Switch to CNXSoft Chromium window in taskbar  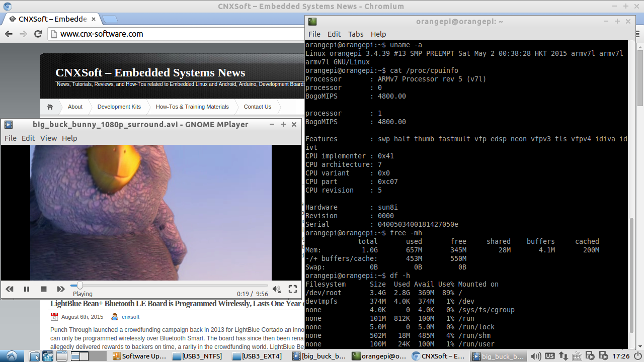point(439,356)
